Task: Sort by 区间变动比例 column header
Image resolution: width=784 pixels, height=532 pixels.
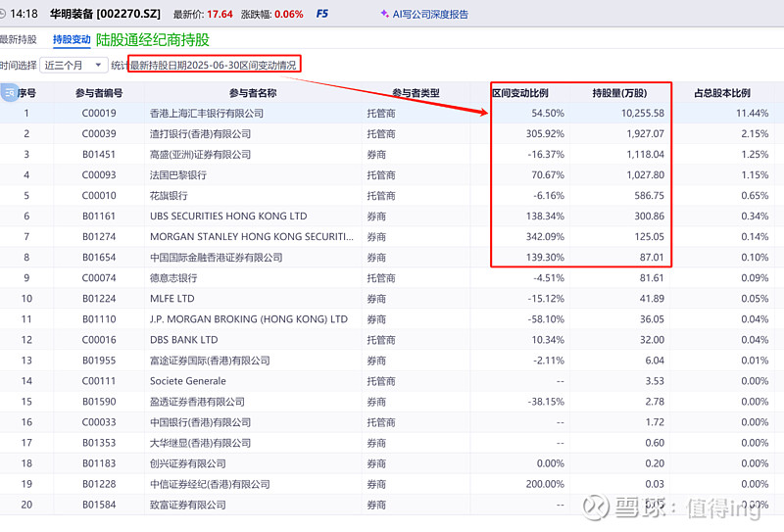Action: click(520, 93)
